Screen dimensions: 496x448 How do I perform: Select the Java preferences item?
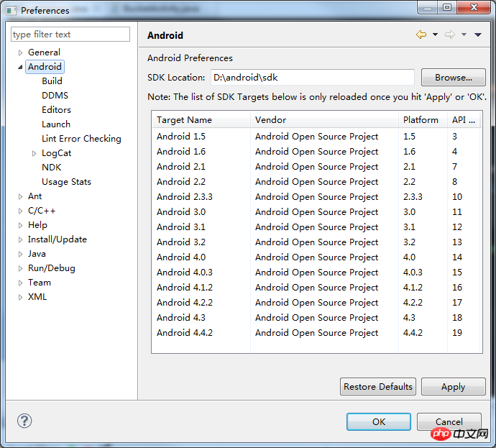(x=37, y=254)
